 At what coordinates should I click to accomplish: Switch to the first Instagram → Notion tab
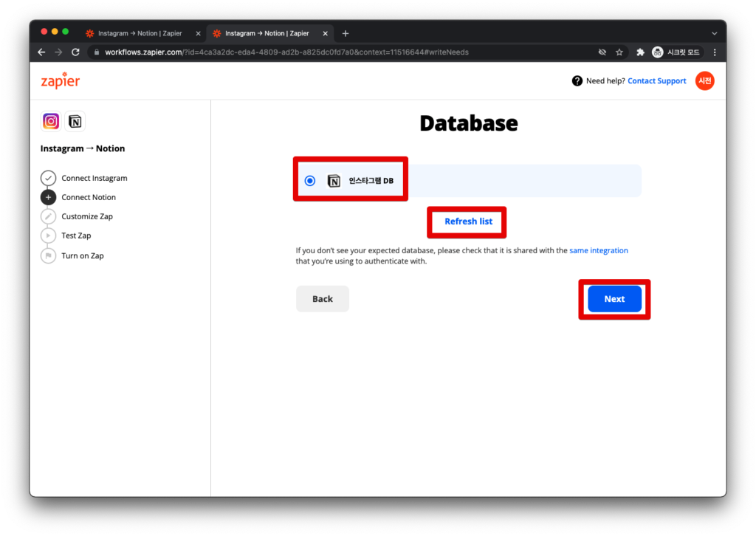tap(140, 33)
